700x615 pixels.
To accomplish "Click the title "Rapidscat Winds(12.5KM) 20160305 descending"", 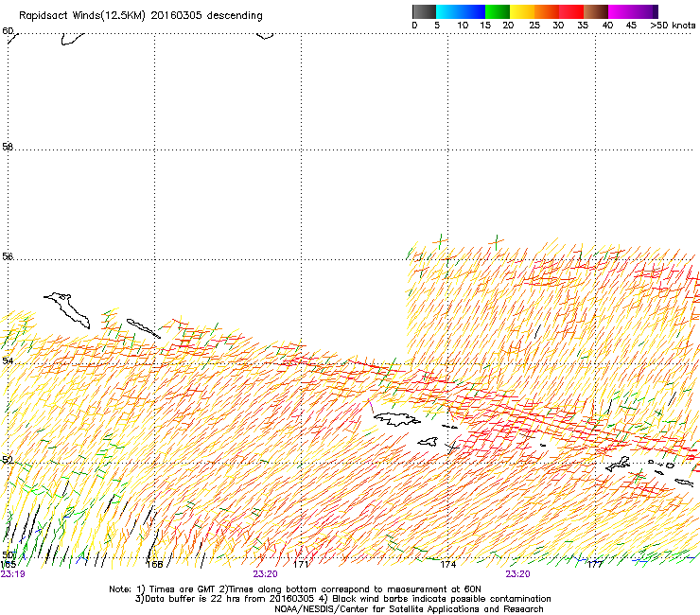I will coord(141,16).
